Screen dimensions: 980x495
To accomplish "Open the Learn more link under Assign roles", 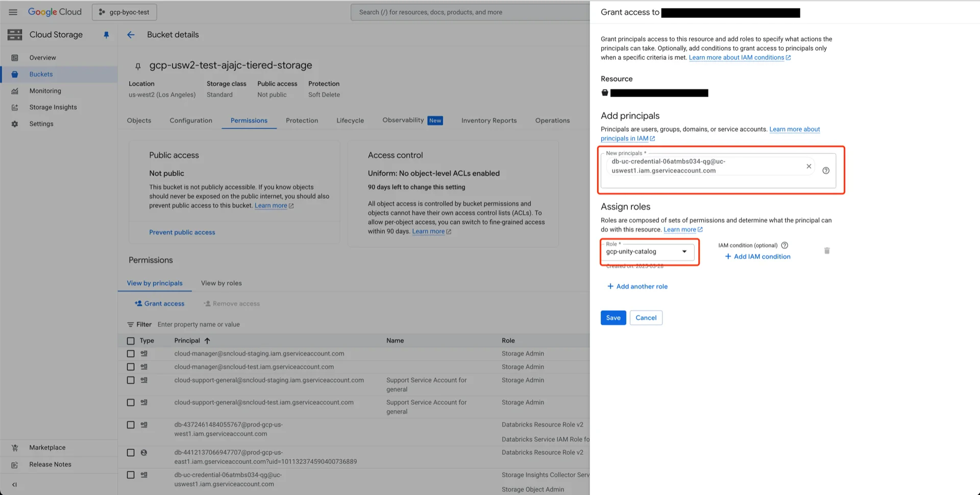I will (683, 230).
